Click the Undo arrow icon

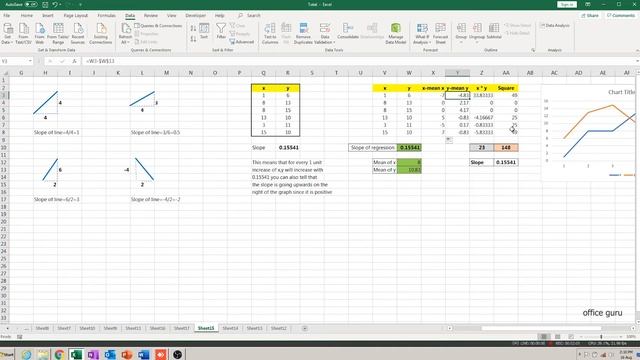pos(55,4)
